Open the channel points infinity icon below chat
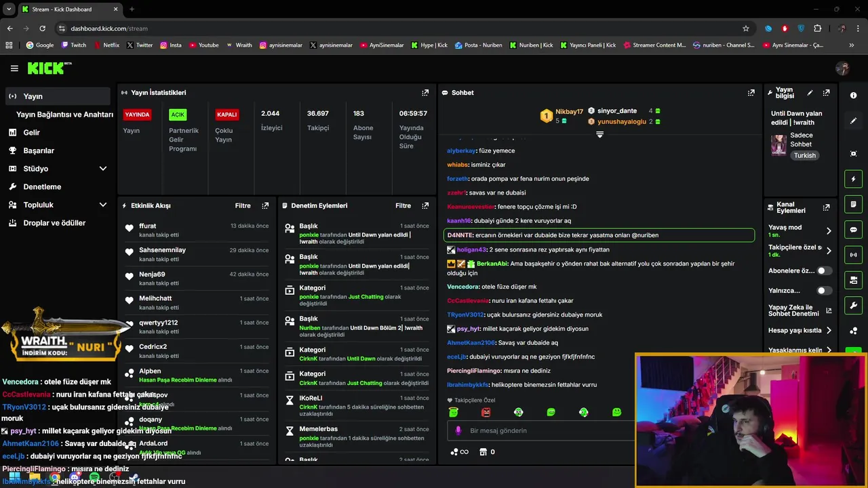Screen dimensions: 868x488 point(459,452)
